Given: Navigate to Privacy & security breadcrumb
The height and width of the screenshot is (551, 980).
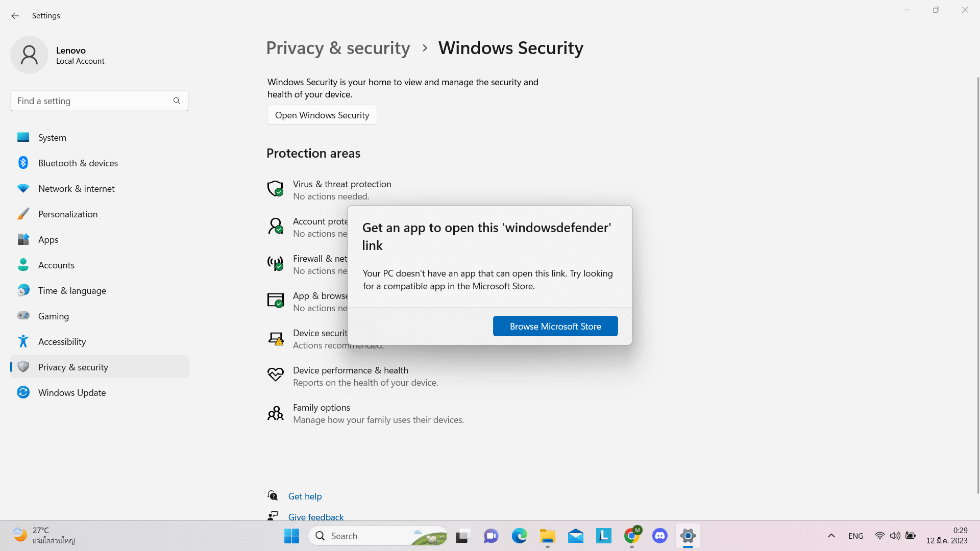Looking at the screenshot, I should [338, 48].
